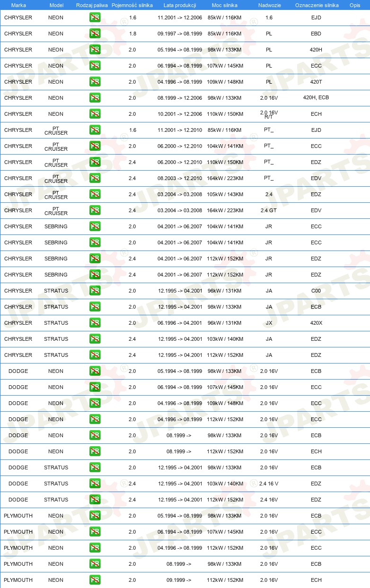The width and height of the screenshot is (370, 588).
Task: Click the fuel icon for Dodge Stratus 2.0 ECB
Action: (x=95, y=467)
